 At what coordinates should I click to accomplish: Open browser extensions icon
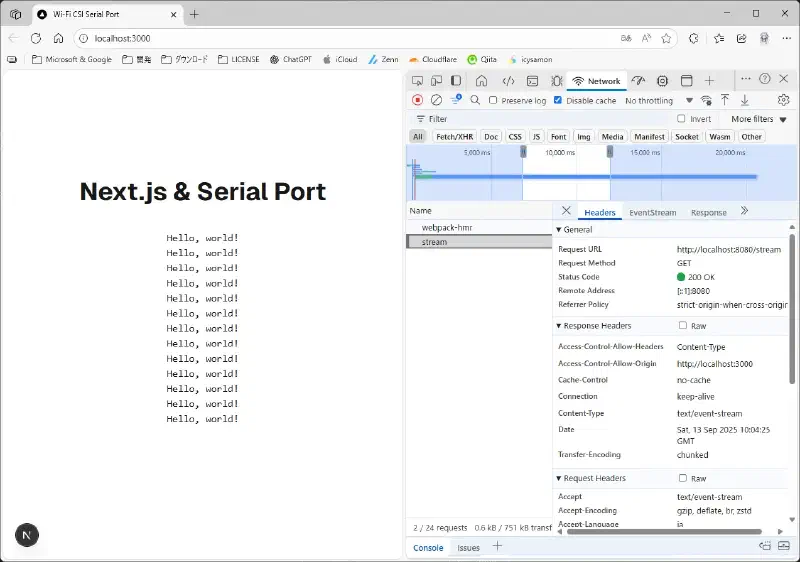point(693,38)
